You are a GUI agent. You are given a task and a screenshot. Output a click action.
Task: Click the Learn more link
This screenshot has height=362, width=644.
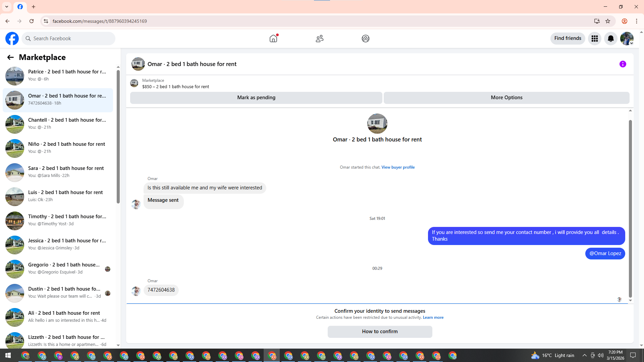tap(433, 317)
